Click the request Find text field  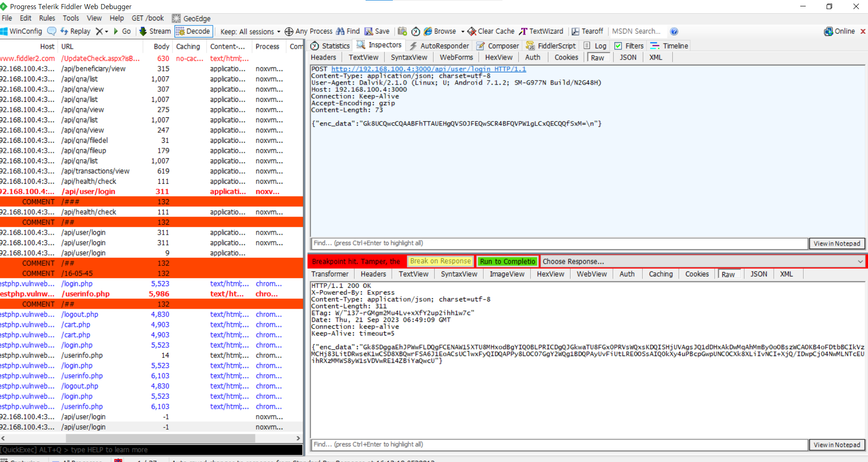click(559, 243)
